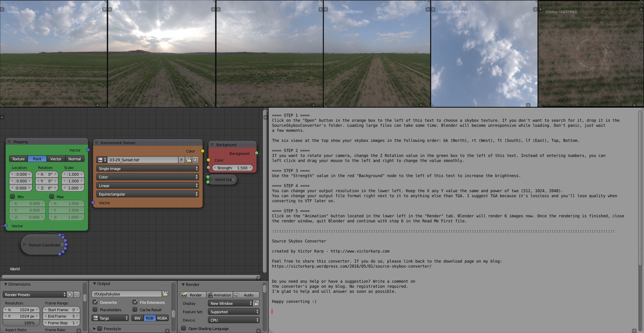Enable Open Shading Language checkbox
The height and width of the screenshot is (333, 644).
[x=183, y=328]
